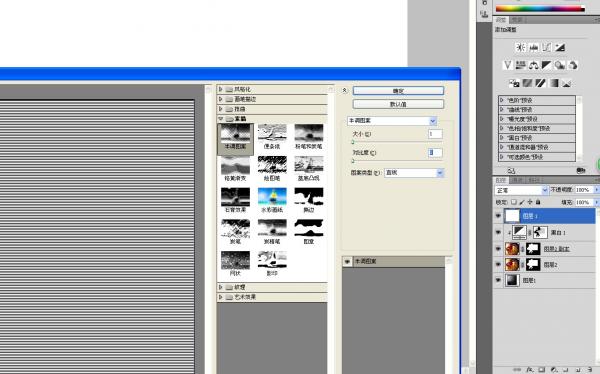600x374 pixels.
Task: Toggle visibility of the 黑白1 adjustment layer
Action: [498, 232]
